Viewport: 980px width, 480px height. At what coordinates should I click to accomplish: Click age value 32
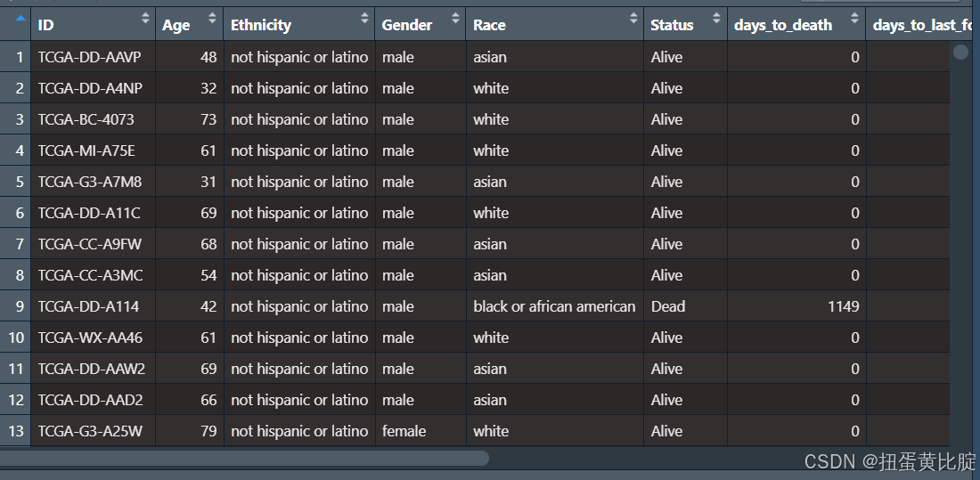coord(208,88)
